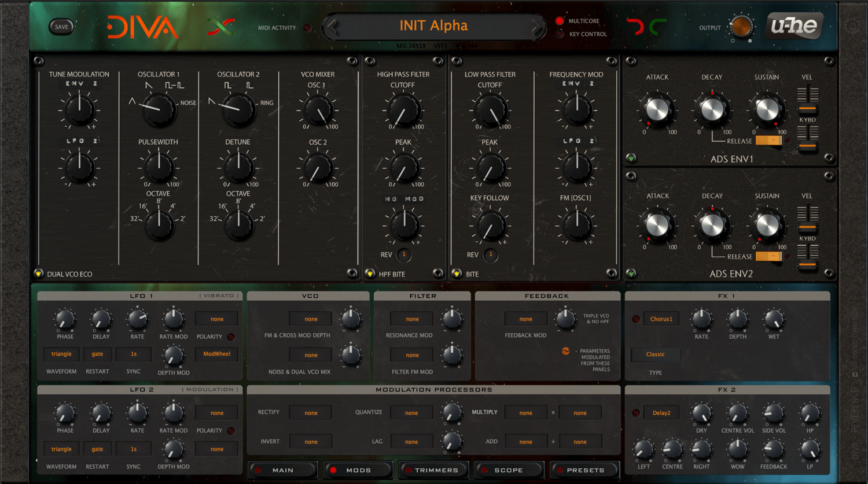868x484 pixels.
Task: Click the orange sine icon in Feedback panel
Action: point(565,351)
